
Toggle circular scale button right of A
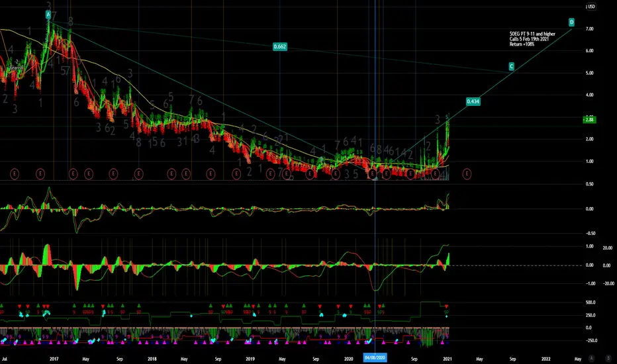pyautogui.click(x=609, y=358)
